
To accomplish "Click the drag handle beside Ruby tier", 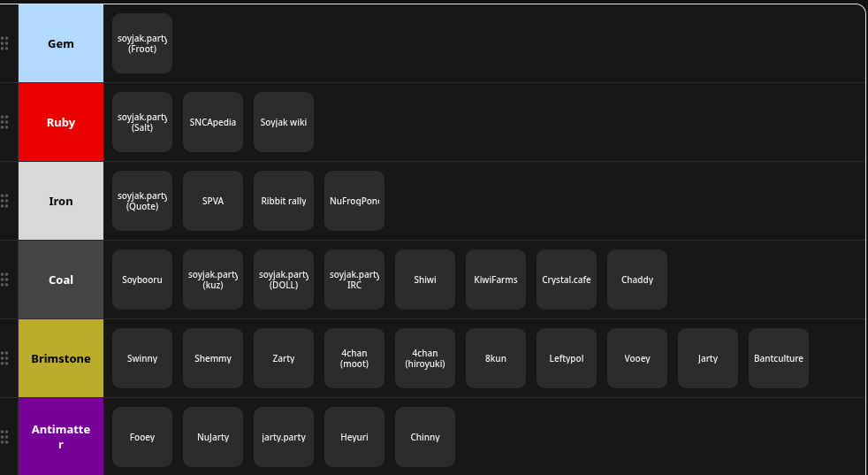I will (x=4, y=122).
